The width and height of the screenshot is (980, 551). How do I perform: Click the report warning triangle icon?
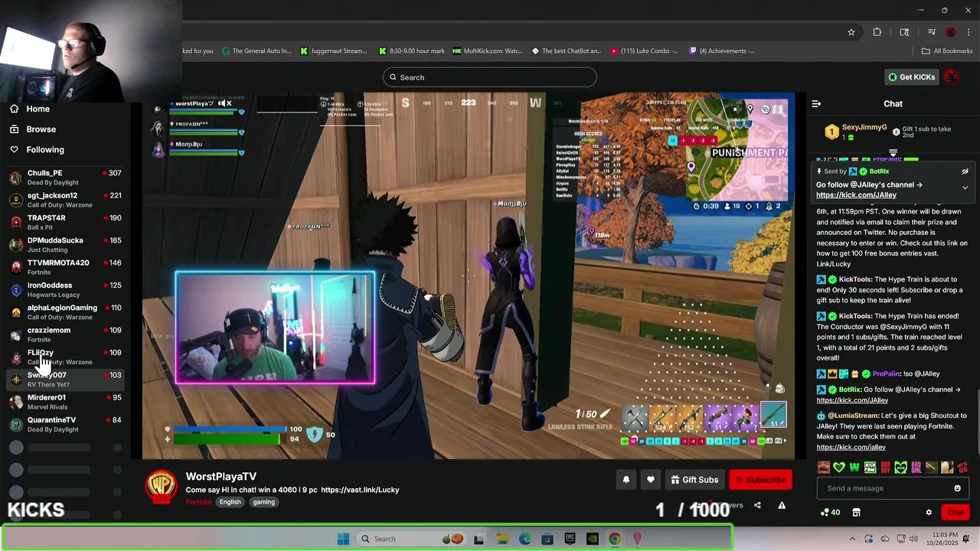[782, 505]
